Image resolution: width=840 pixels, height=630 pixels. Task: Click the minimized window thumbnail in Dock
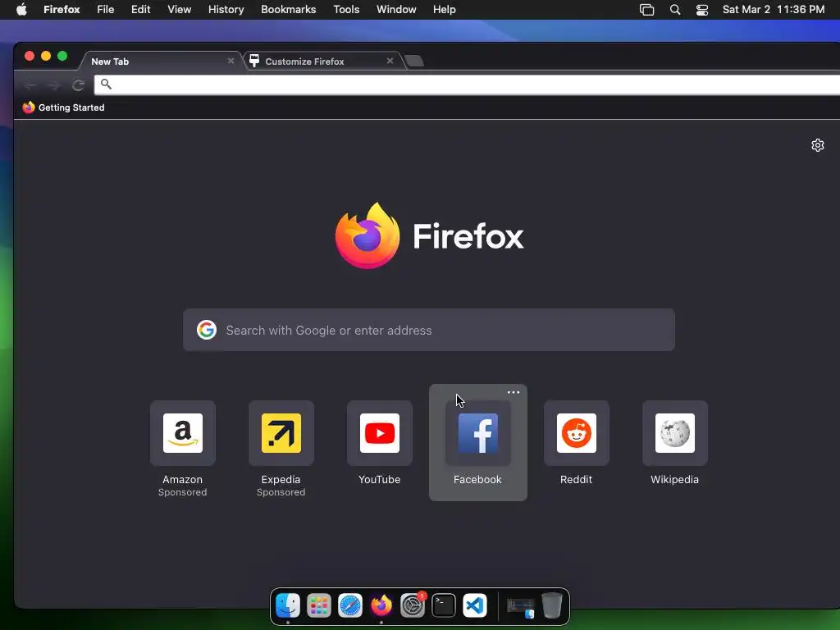click(521, 607)
